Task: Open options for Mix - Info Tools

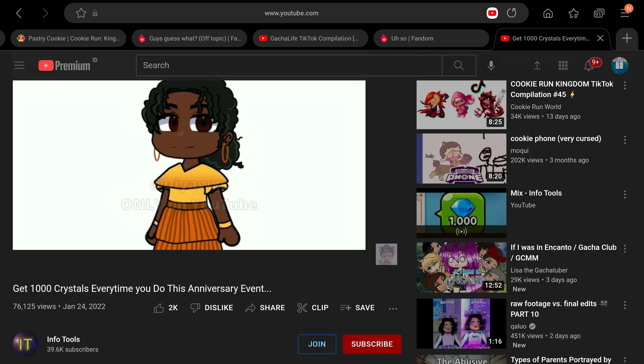Action: [x=625, y=194]
